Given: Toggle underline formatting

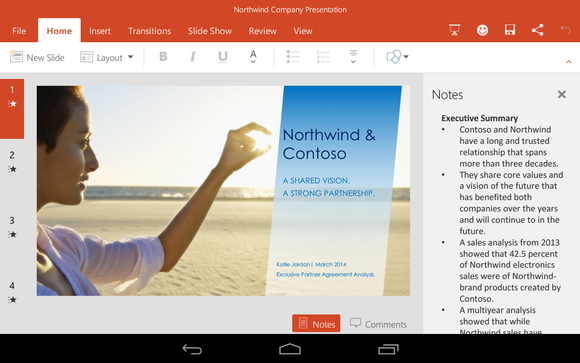Looking at the screenshot, I should point(223,57).
